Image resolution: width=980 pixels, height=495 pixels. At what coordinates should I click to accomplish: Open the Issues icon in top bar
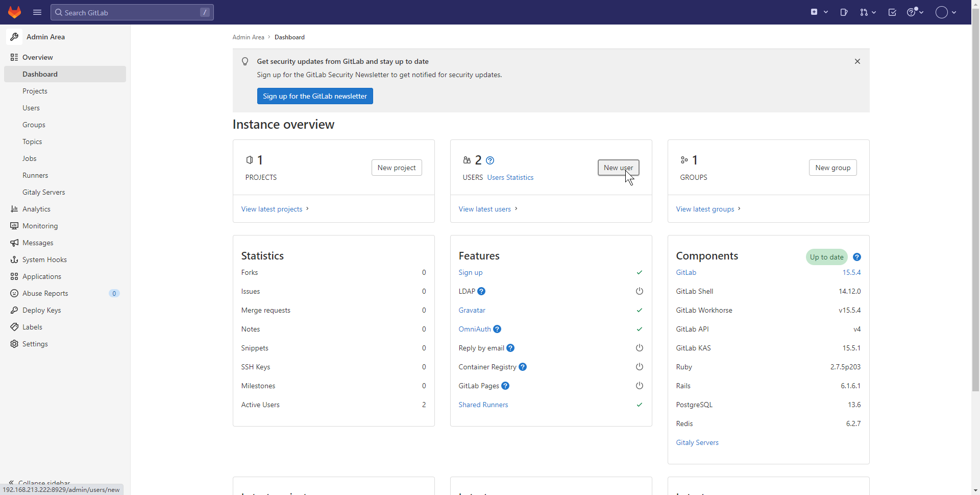tap(844, 12)
